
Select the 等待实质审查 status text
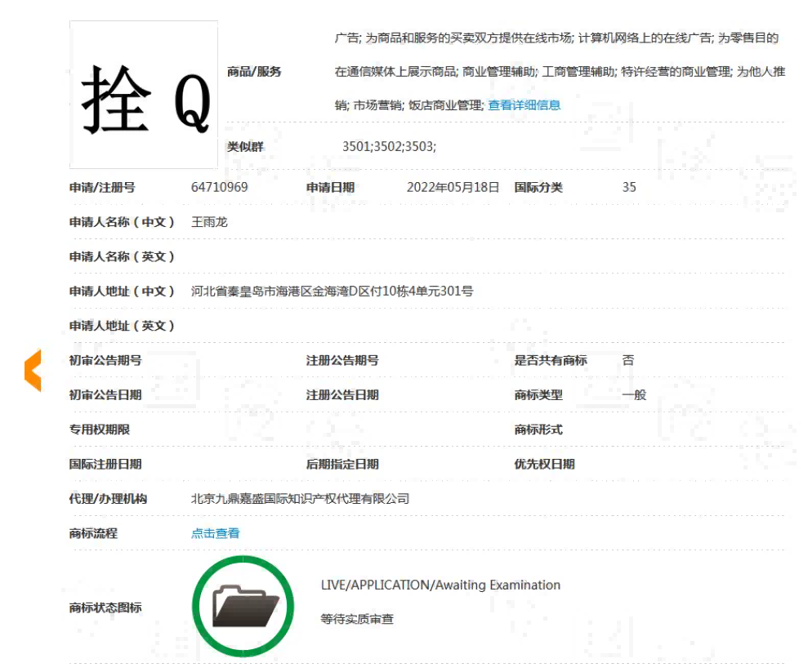[x=357, y=619]
